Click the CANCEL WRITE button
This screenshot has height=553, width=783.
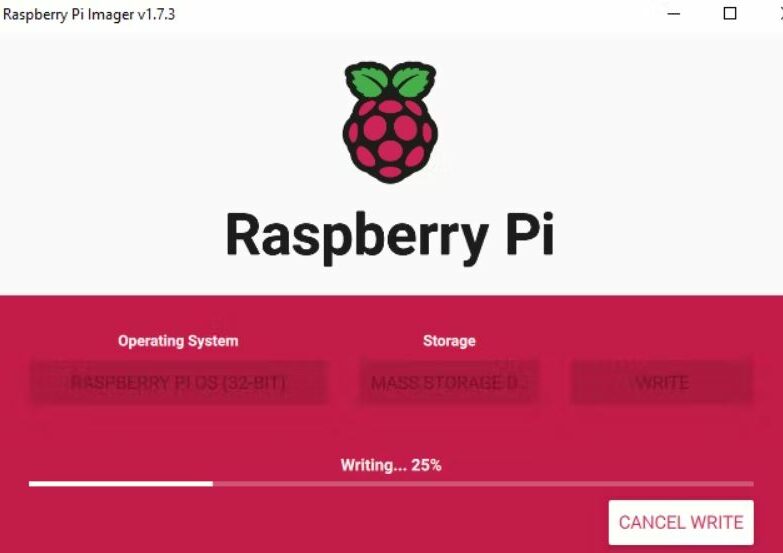tap(681, 523)
